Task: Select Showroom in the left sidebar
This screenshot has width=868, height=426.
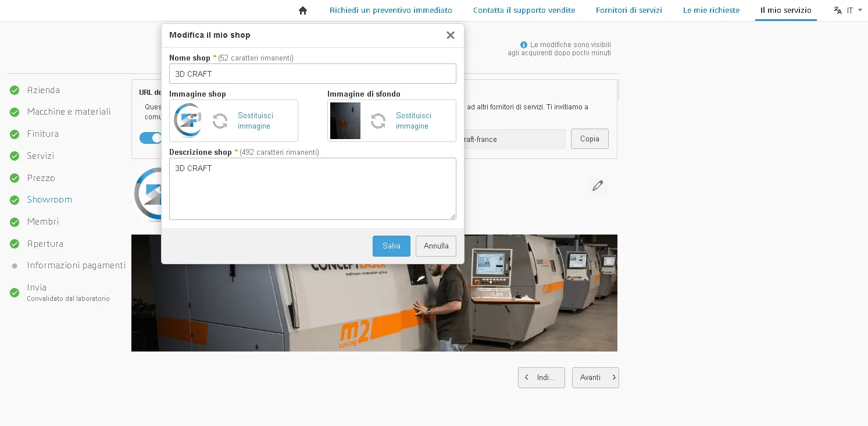Action: pyautogui.click(x=49, y=199)
